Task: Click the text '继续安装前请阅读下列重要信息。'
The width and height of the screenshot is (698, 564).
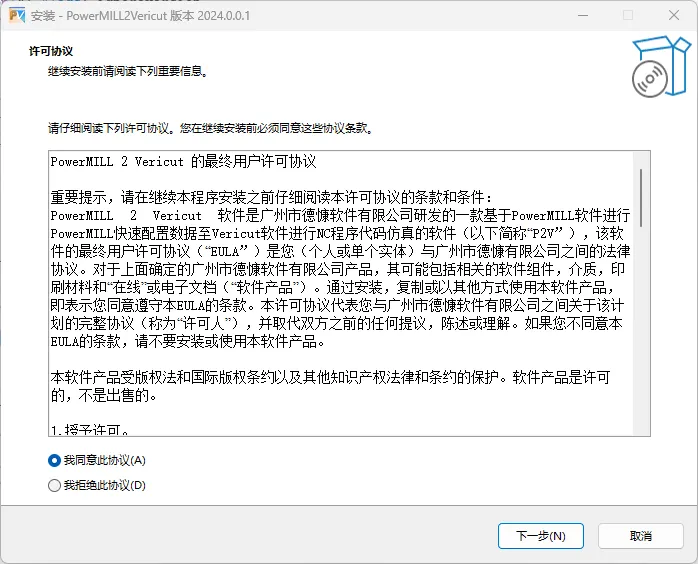Action: point(128,71)
